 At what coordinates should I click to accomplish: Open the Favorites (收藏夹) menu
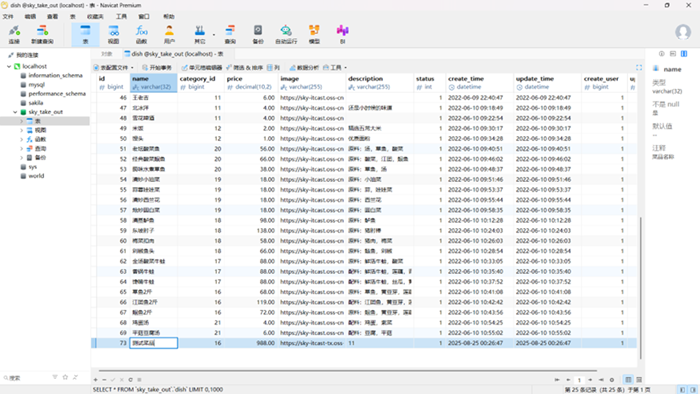[95, 17]
